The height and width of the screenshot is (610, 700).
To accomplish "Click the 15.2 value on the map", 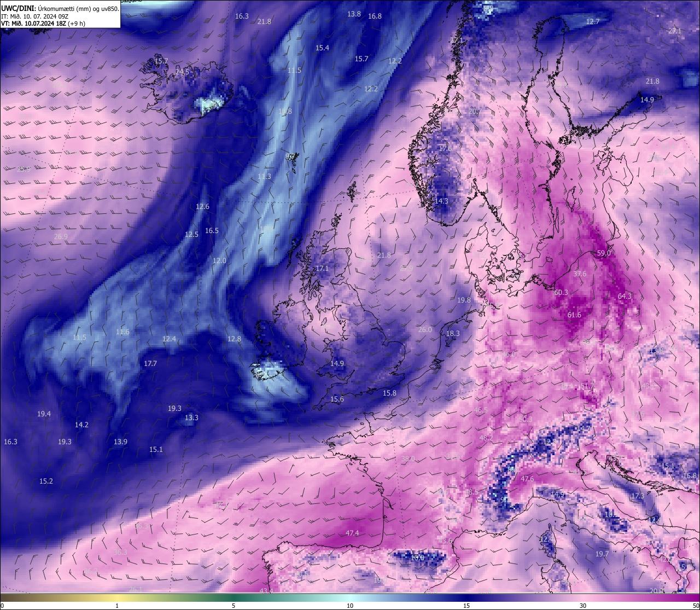I will 46,481.
